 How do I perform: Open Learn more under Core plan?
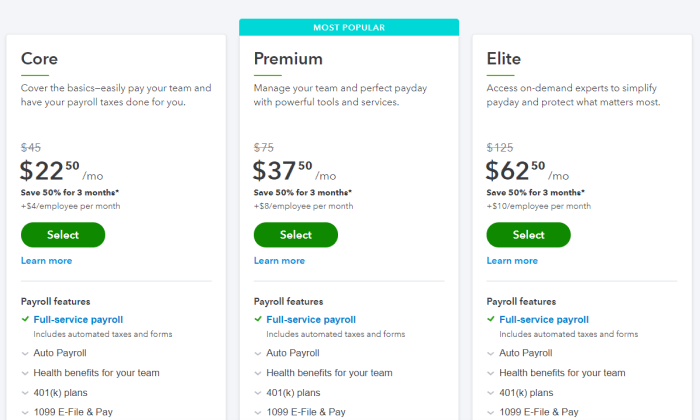pyautogui.click(x=46, y=261)
